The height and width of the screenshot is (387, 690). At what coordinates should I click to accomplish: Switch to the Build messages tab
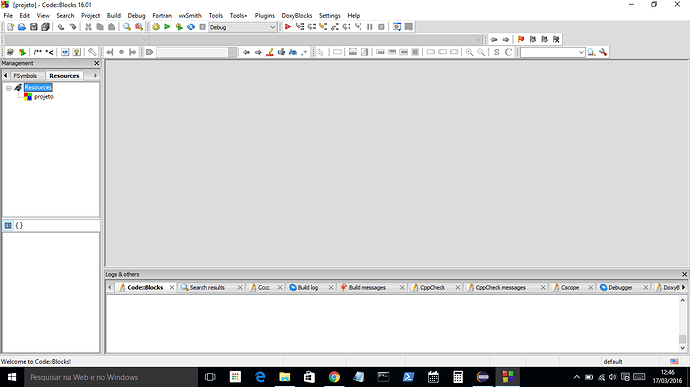pos(367,287)
